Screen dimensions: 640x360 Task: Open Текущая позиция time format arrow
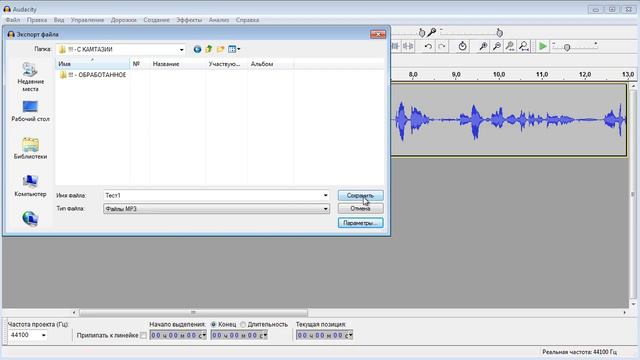(x=351, y=335)
